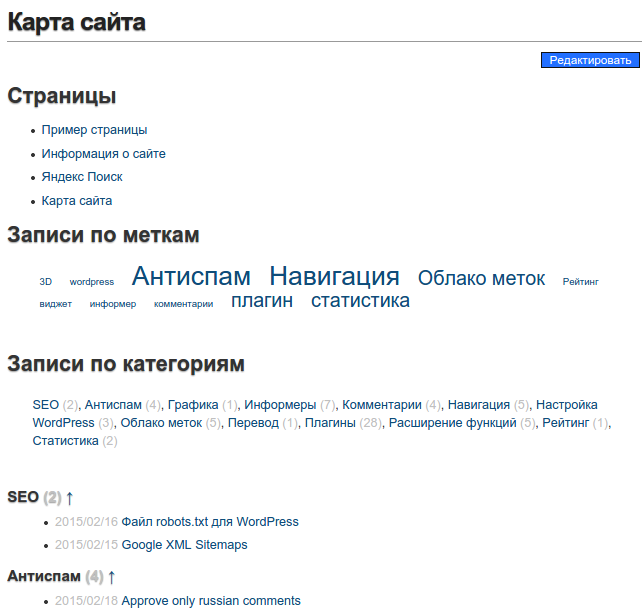Select the Расширение функций category link

[x=452, y=423]
